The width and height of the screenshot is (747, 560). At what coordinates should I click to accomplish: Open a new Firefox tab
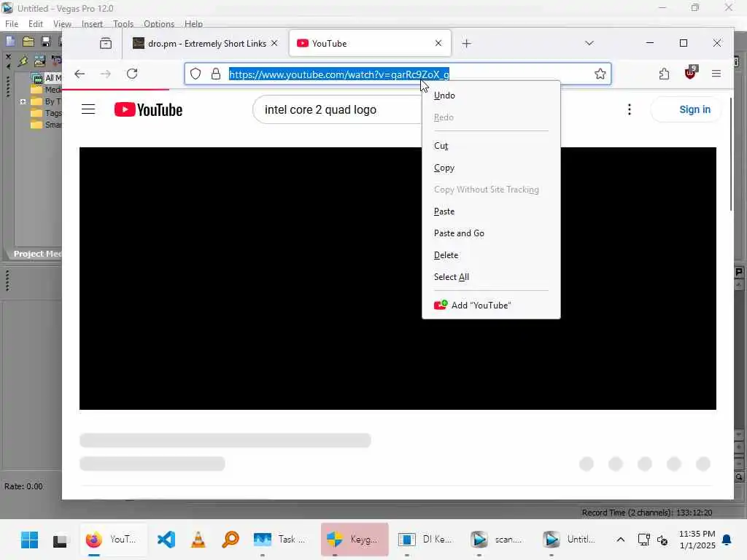coord(466,43)
